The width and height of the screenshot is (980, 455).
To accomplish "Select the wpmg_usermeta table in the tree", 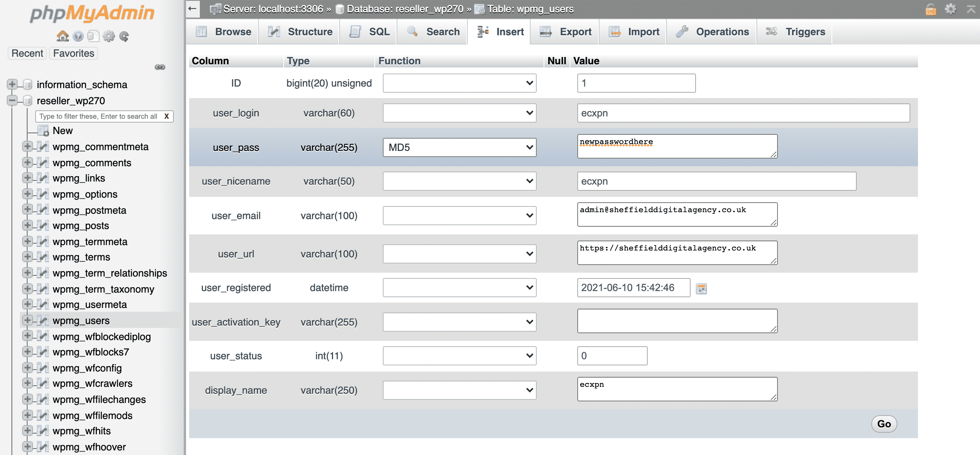I will point(90,304).
